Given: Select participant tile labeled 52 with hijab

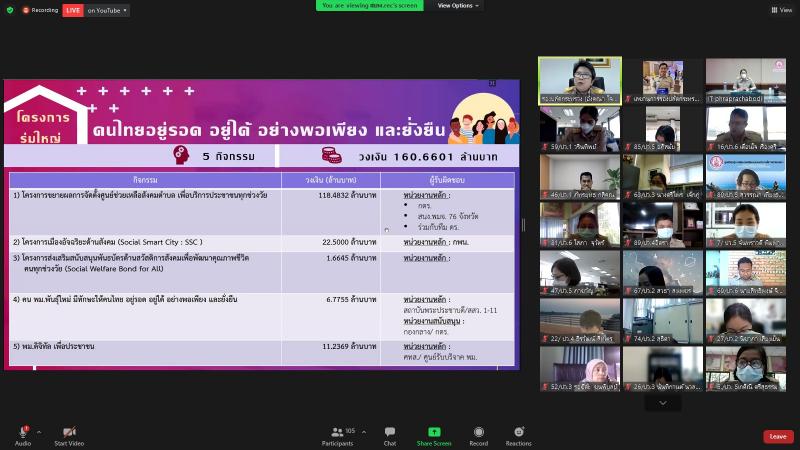Looking at the screenshot, I should (580, 369).
